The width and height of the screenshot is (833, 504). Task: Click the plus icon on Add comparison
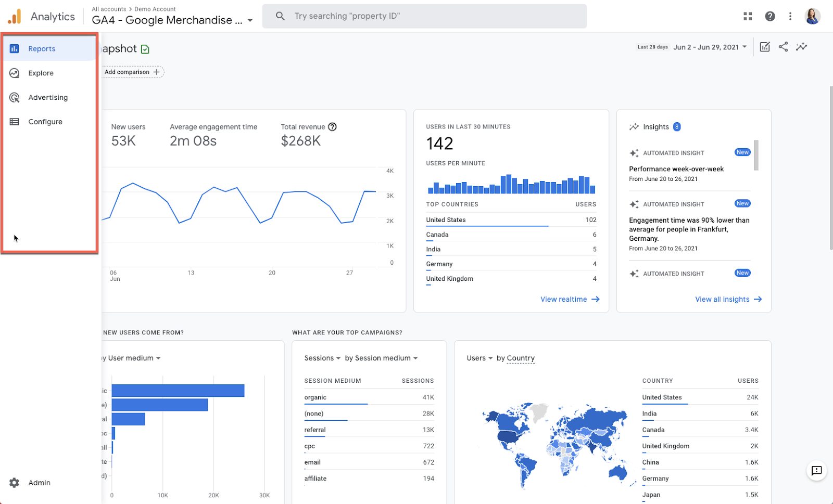point(156,72)
